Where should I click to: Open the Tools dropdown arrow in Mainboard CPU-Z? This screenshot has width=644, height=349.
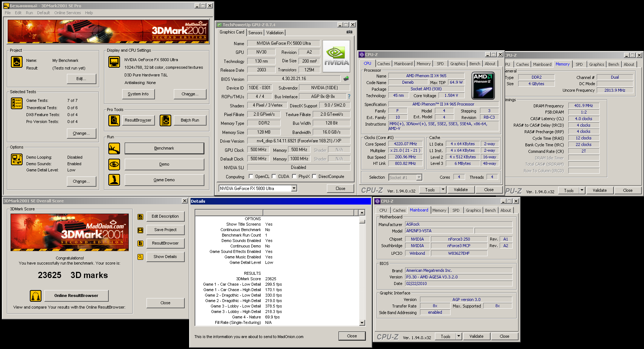459,337
